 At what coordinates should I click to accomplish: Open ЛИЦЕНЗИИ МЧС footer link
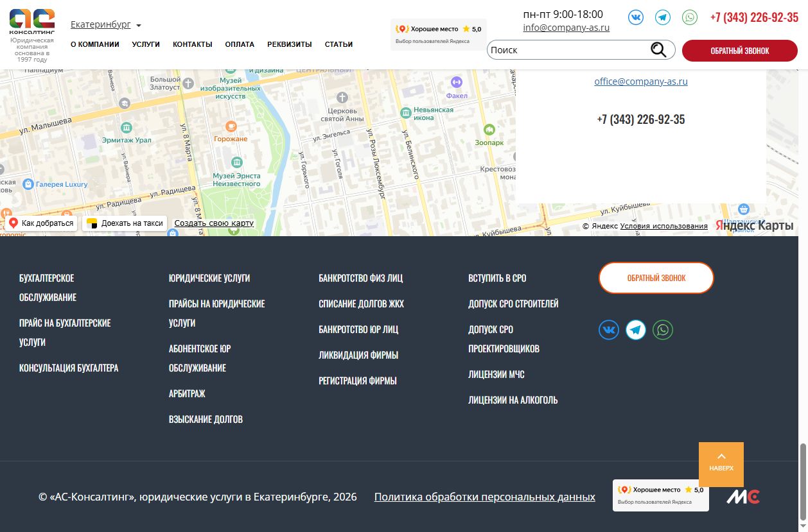(x=496, y=374)
